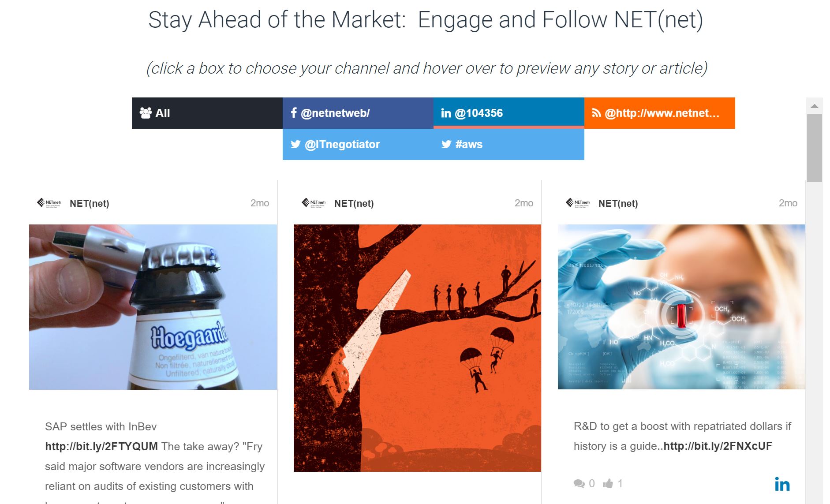
Task: Click the LinkedIn icon on the R&D post
Action: pyautogui.click(x=783, y=484)
